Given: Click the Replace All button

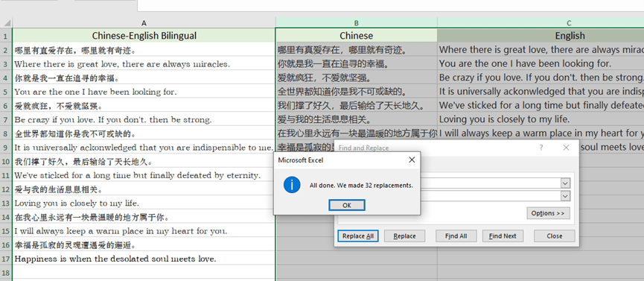Looking at the screenshot, I should click(x=357, y=236).
